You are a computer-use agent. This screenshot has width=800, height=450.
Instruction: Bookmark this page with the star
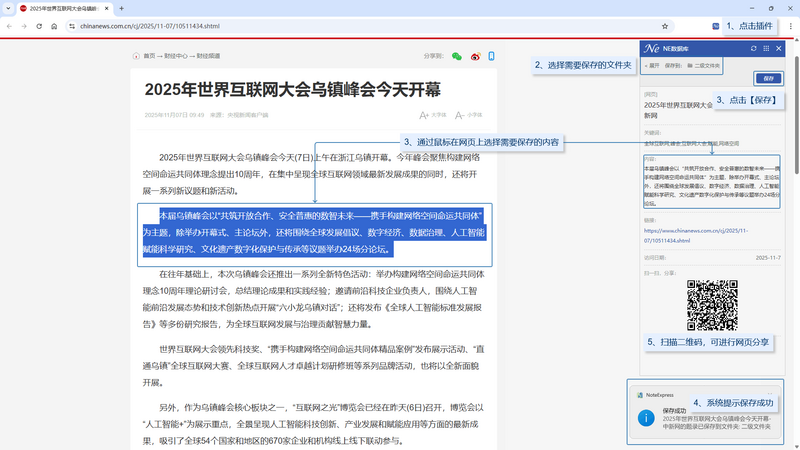[x=665, y=26]
